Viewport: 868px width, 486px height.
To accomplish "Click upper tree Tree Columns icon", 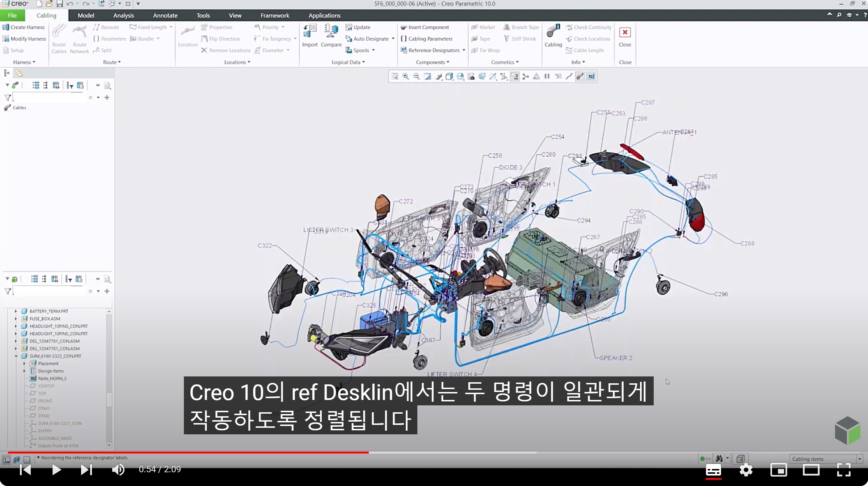I will click(x=56, y=85).
